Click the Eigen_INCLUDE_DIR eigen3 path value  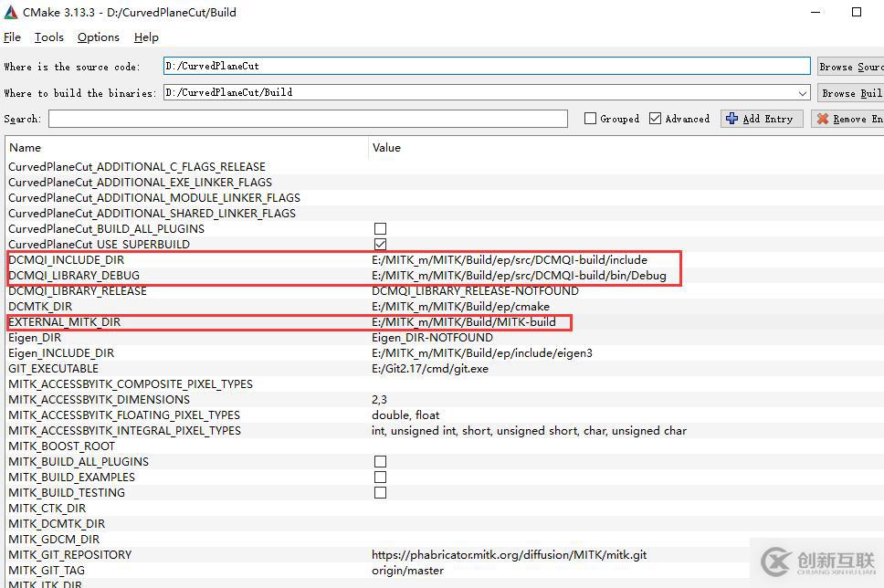pyautogui.click(x=482, y=353)
